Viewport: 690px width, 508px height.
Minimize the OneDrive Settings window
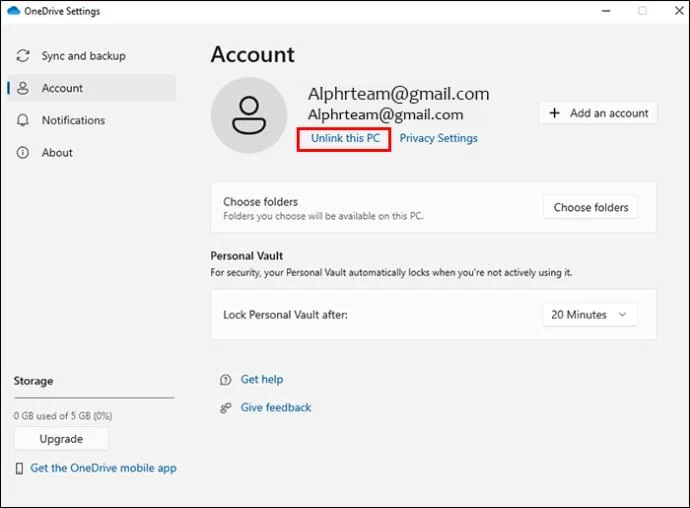(x=606, y=11)
